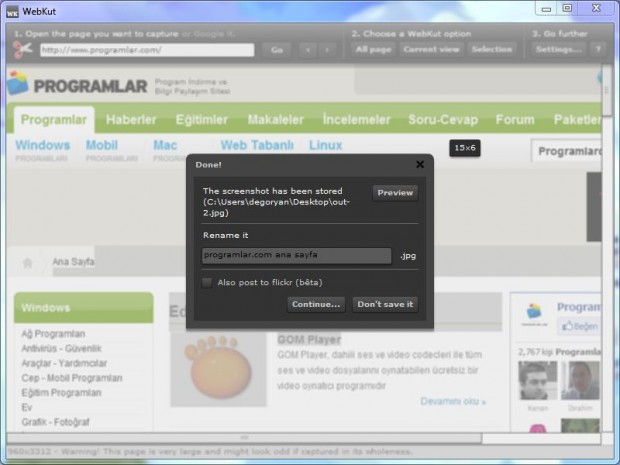This screenshot has width=620, height=465.
Task: Click the 15x6 size indicator
Action: (x=465, y=148)
